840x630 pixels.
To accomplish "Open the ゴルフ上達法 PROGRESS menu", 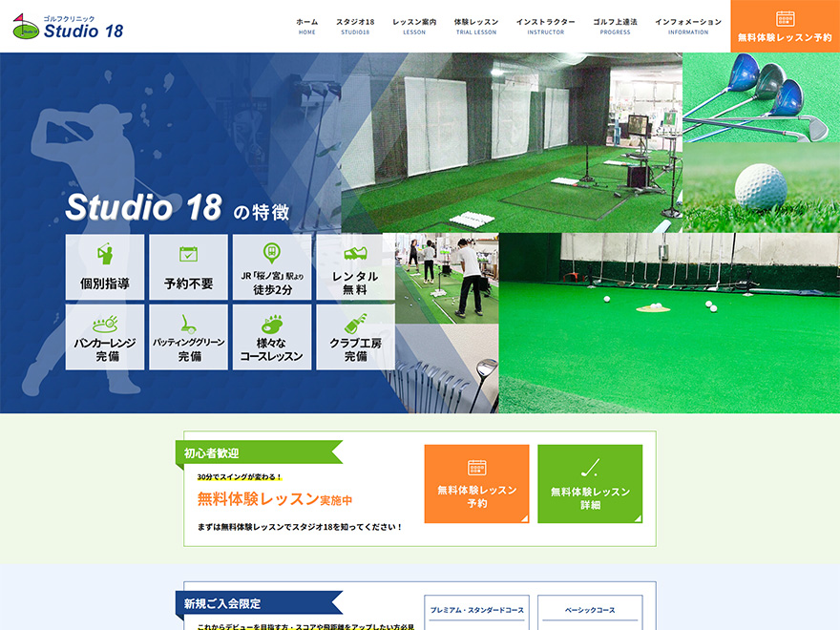I will click(x=615, y=27).
